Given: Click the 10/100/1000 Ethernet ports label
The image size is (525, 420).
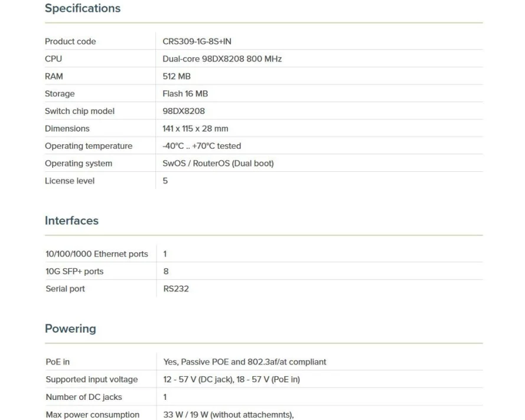Looking at the screenshot, I should (97, 254).
